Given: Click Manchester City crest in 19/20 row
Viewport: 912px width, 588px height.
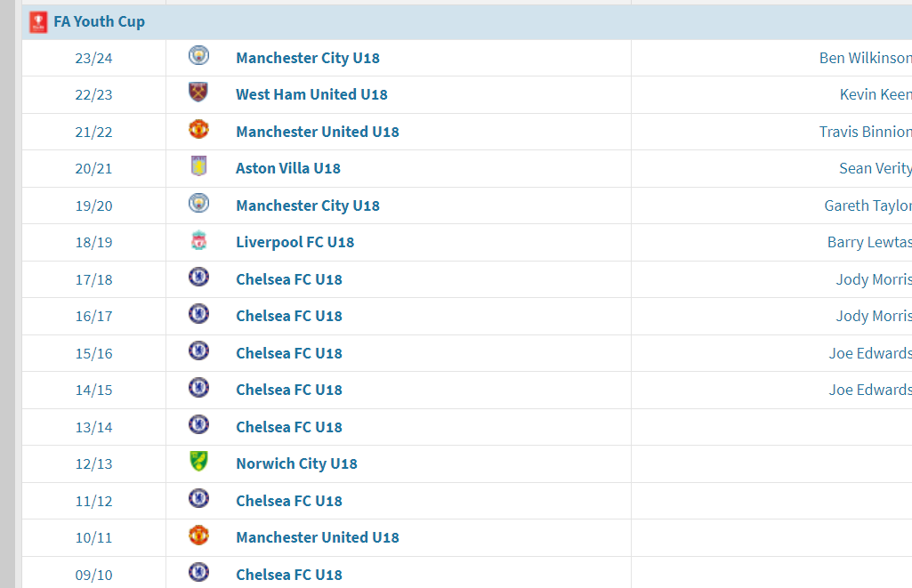Looking at the screenshot, I should 198,204.
